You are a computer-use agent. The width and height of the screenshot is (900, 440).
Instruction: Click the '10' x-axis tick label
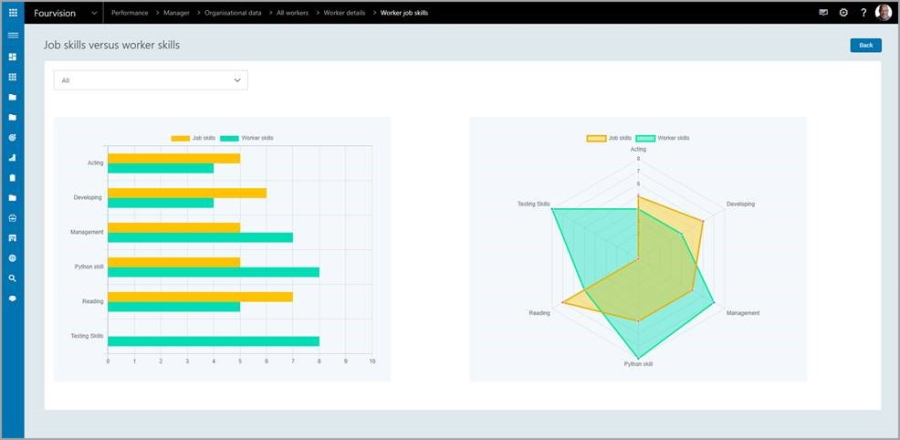[373, 361]
